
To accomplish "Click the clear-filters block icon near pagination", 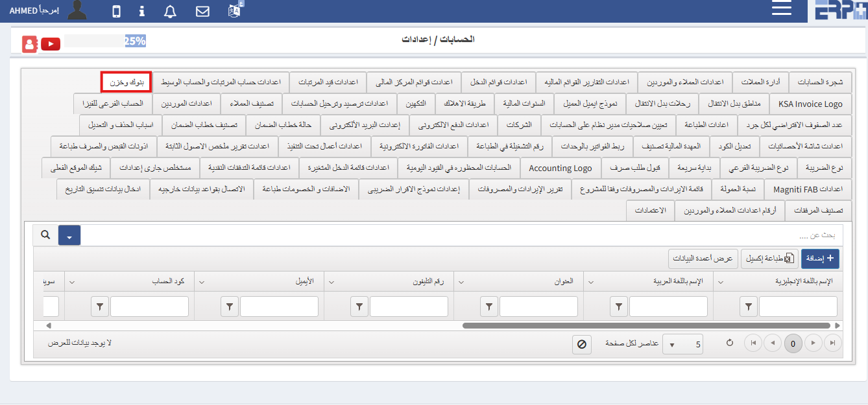I will click(582, 344).
